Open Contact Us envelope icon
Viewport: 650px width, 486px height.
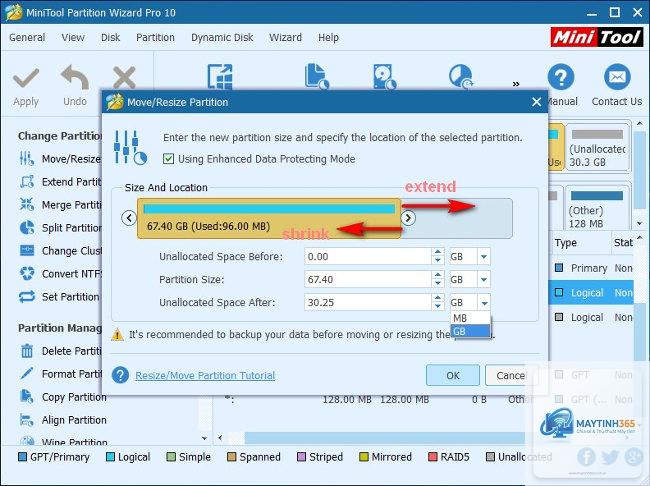pyautogui.click(x=617, y=77)
